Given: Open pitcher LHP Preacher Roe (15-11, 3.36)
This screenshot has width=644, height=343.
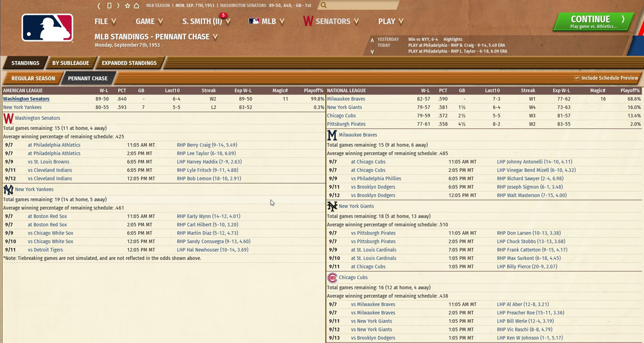Looking at the screenshot, I should 530,313.
